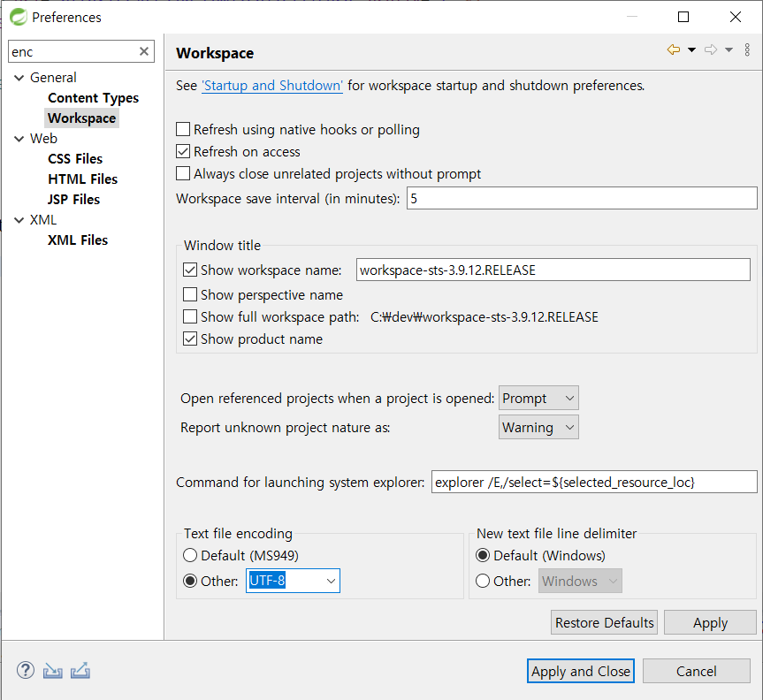Image resolution: width=763 pixels, height=700 pixels.
Task: Open the Prompt referenced projects dropdown
Action: coord(538,399)
